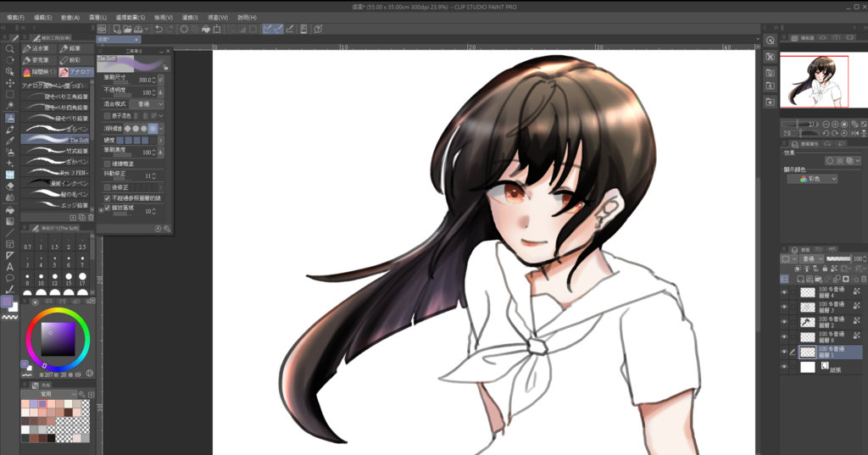Open the 編輯(E) menu
868x455 pixels.
(x=43, y=17)
